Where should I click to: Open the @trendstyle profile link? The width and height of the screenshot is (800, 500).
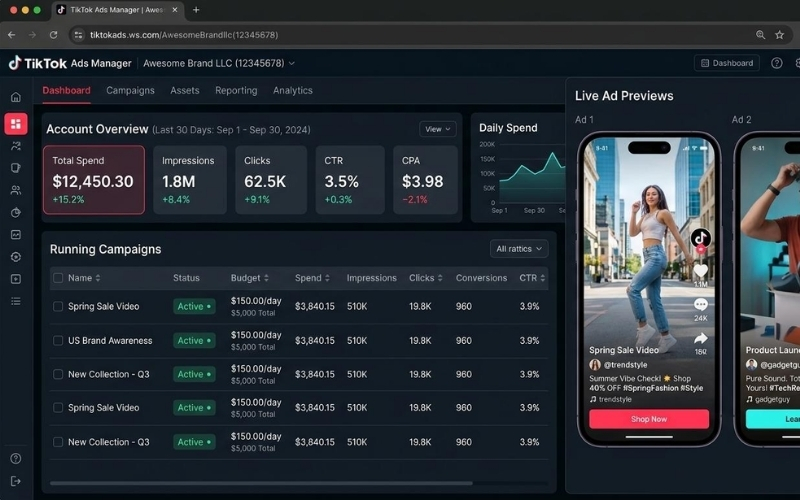(x=625, y=365)
